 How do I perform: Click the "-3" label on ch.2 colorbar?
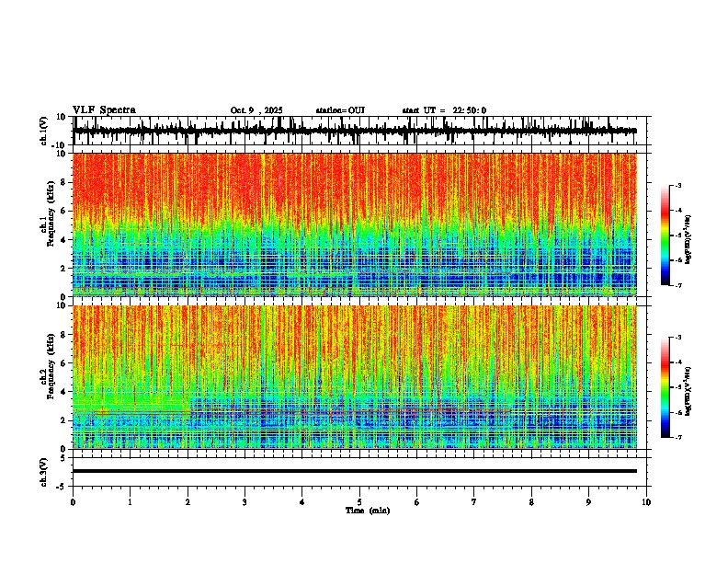pos(677,338)
